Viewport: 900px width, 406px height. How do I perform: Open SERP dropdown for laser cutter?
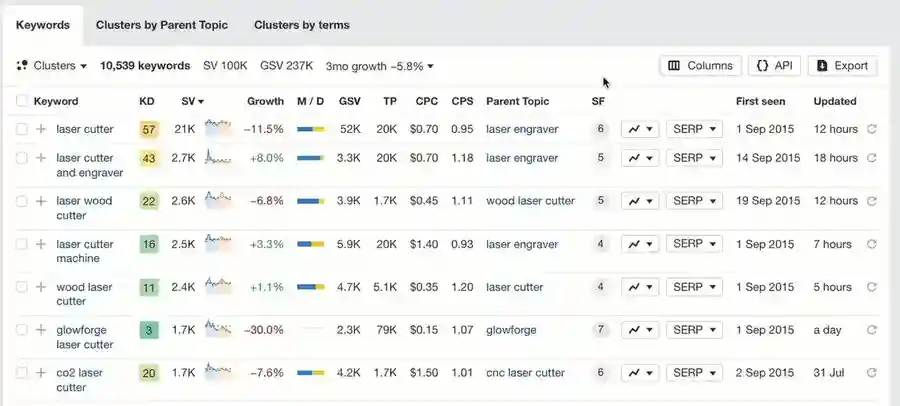tap(694, 129)
